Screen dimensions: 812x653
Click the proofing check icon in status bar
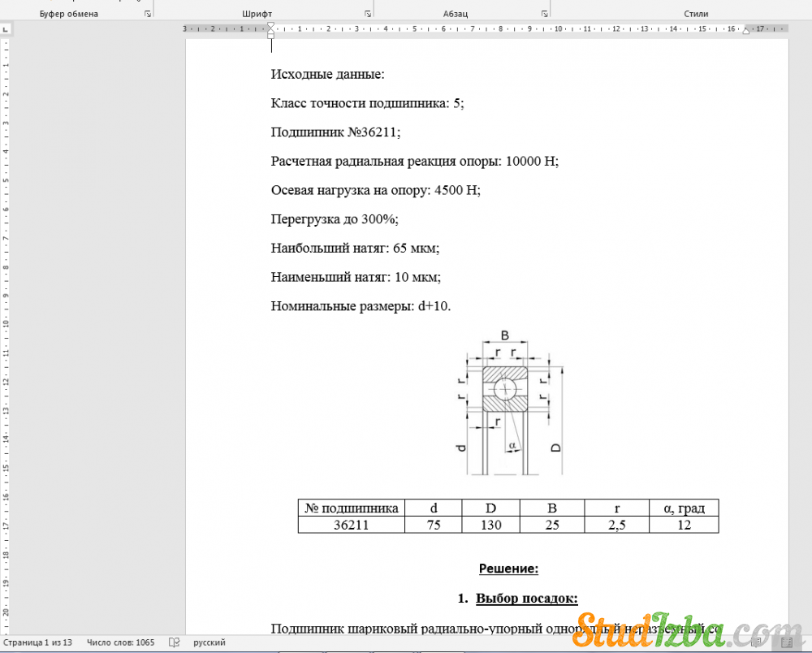[174, 642]
